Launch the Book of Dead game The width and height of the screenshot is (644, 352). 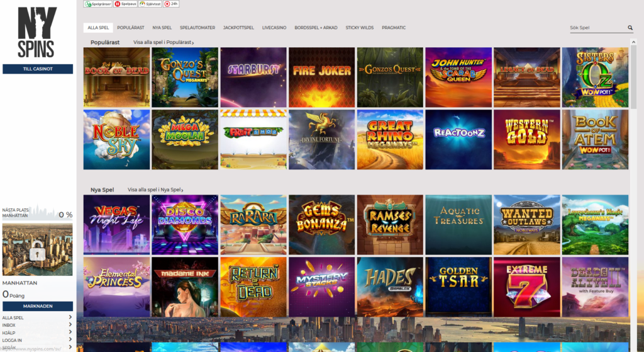116,77
